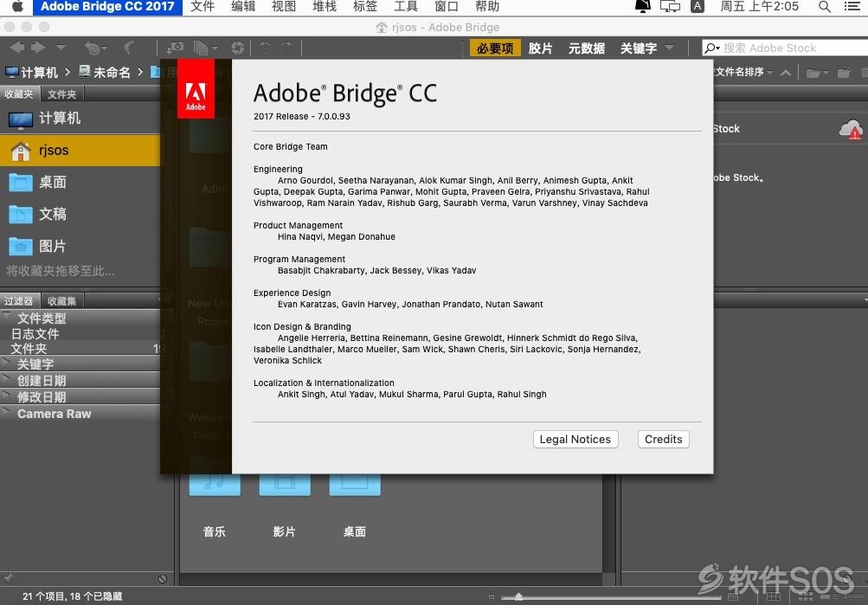Expand the 关键字 filter section
This screenshot has height=605, width=868.
(x=7, y=364)
